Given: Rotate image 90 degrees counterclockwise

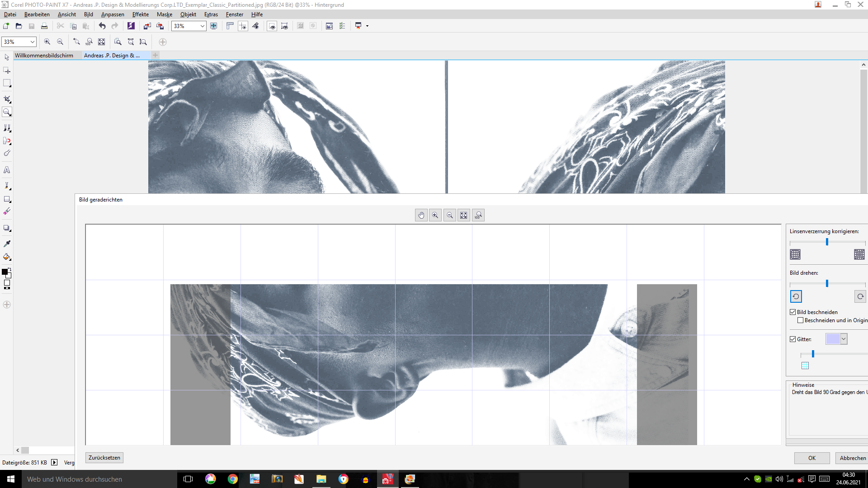Looking at the screenshot, I should point(796,296).
